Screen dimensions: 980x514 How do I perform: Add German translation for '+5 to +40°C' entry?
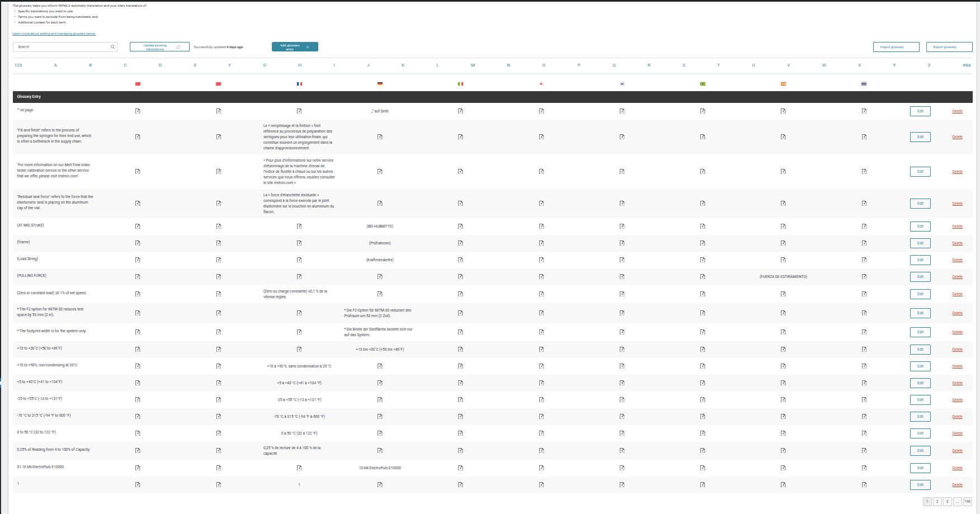click(380, 383)
